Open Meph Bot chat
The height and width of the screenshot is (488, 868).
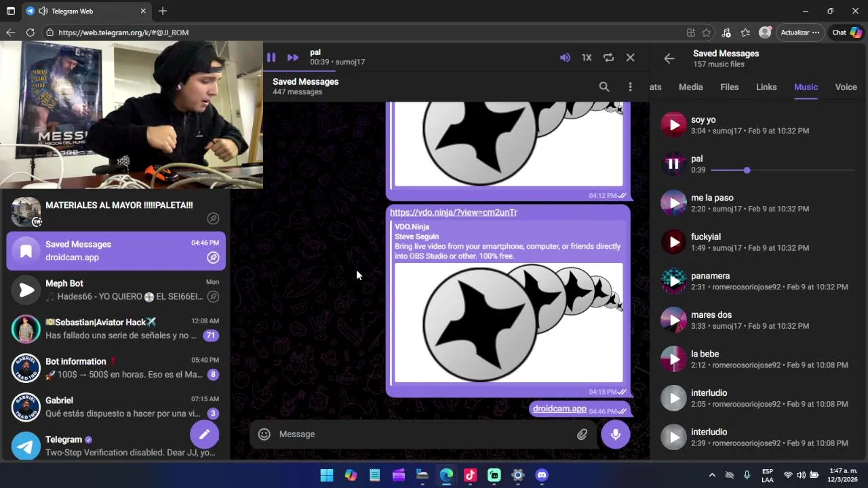(116, 289)
